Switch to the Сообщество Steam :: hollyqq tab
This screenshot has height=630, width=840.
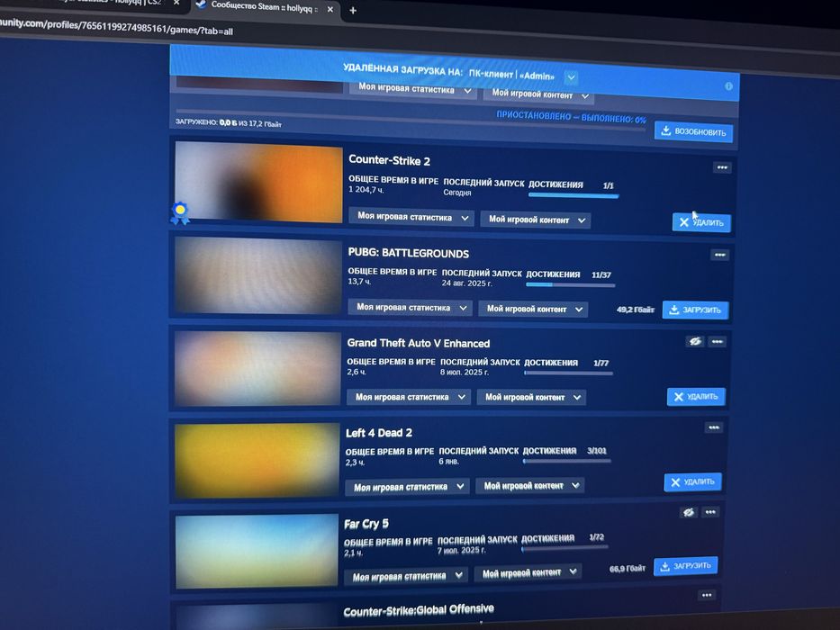(x=264, y=6)
